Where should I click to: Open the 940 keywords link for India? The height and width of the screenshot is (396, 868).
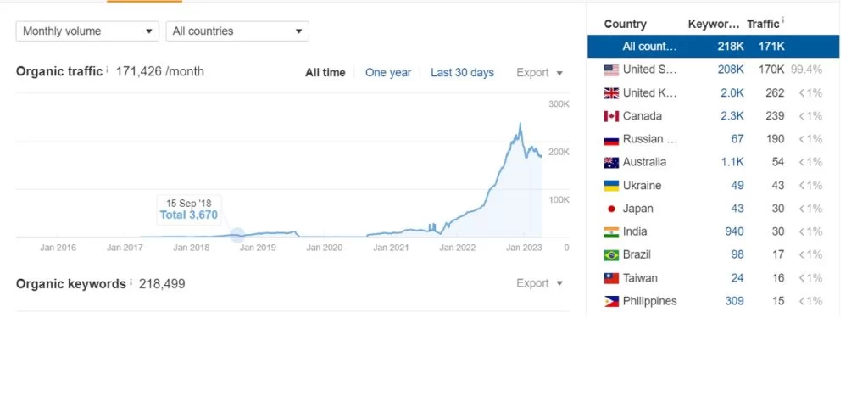click(x=734, y=231)
